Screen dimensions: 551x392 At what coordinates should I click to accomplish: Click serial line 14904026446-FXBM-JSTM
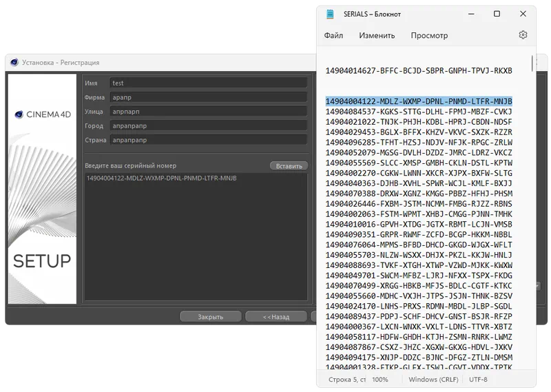pos(419,203)
